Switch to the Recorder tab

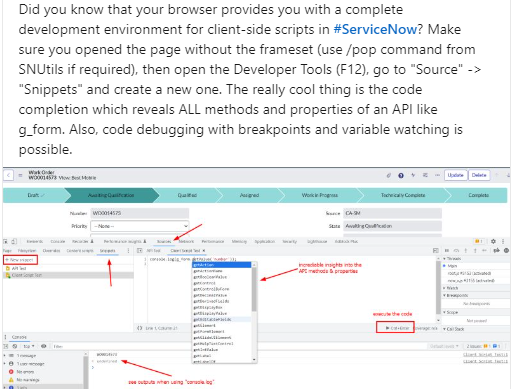(x=82, y=241)
